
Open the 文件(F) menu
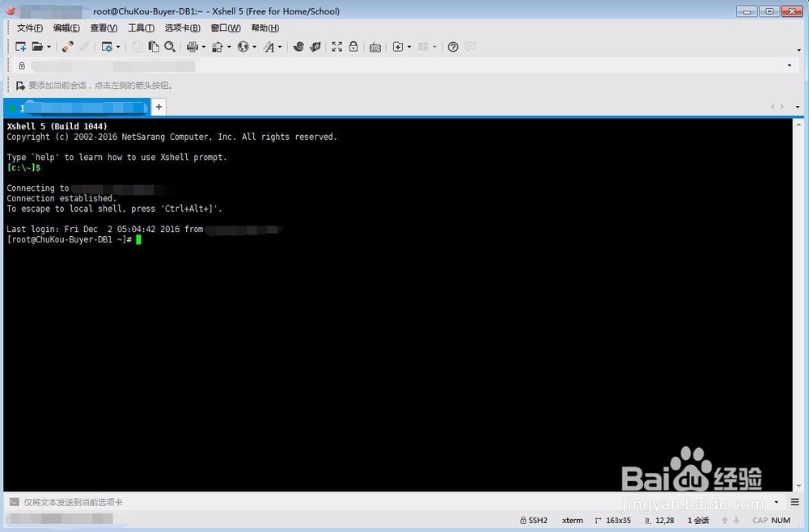click(30, 27)
